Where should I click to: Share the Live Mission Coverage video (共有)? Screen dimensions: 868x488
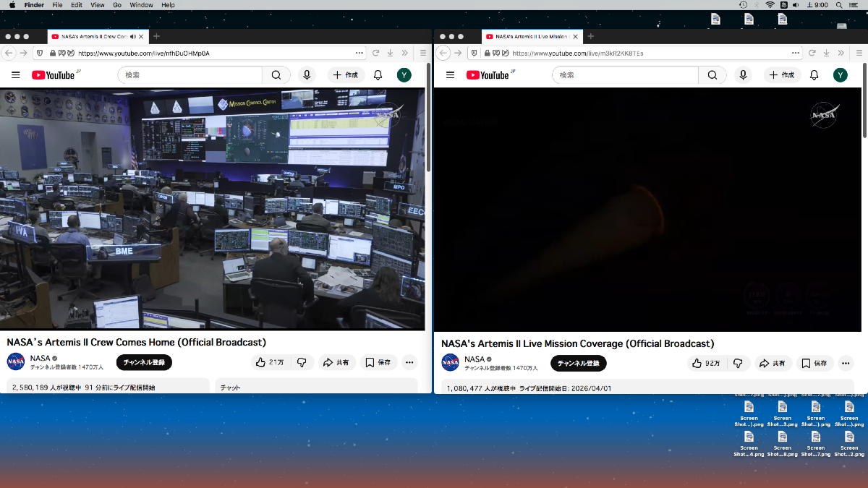772,363
